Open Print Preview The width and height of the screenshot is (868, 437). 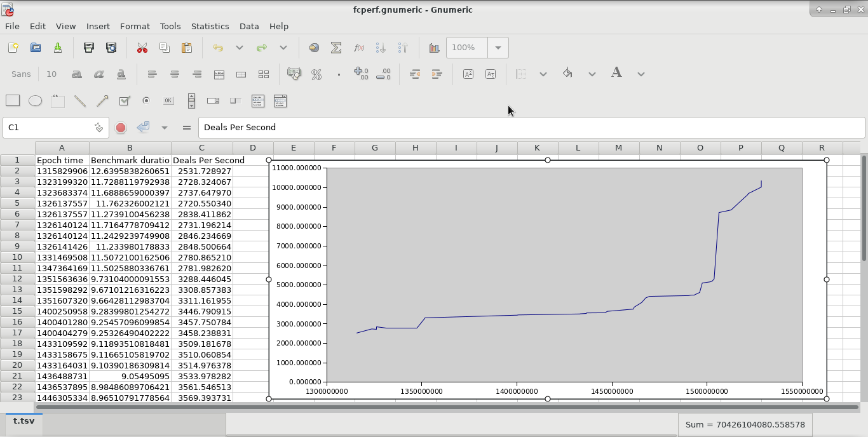coord(111,48)
